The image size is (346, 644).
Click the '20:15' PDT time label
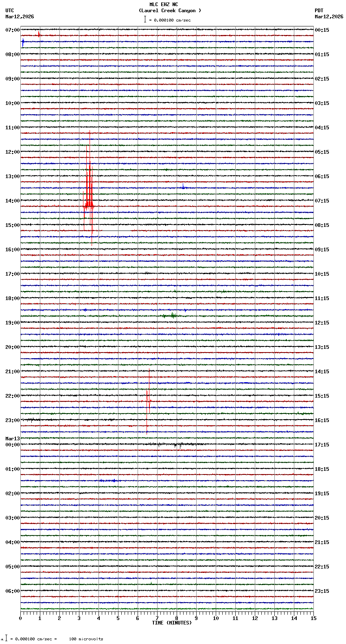coord(322,518)
